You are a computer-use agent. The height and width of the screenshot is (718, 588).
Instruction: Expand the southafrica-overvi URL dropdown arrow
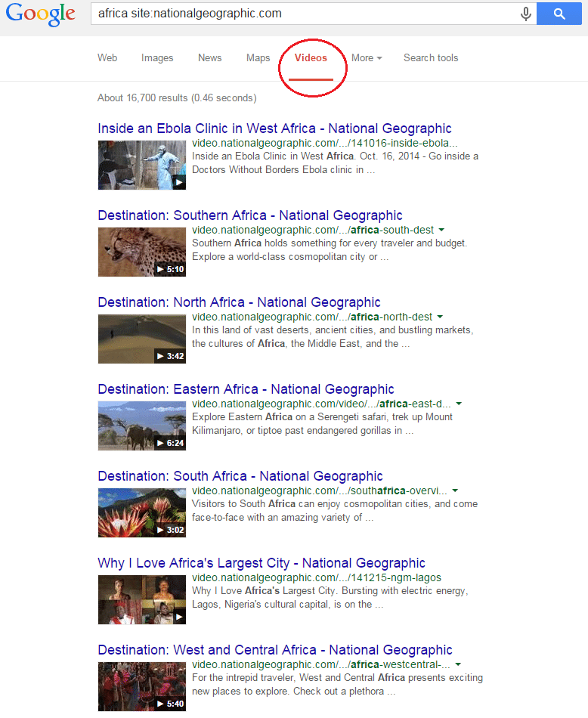(x=455, y=491)
